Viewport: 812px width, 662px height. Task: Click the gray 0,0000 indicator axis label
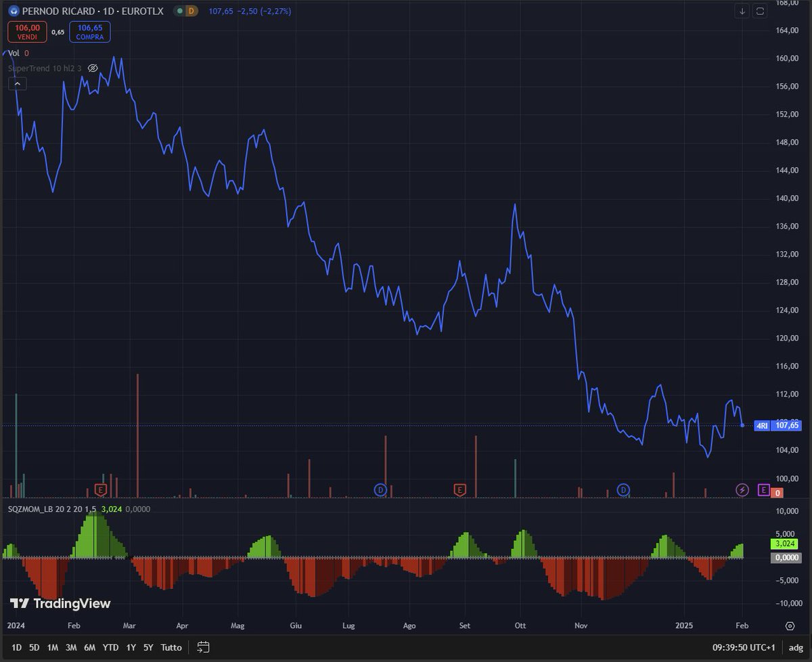pyautogui.click(x=786, y=558)
